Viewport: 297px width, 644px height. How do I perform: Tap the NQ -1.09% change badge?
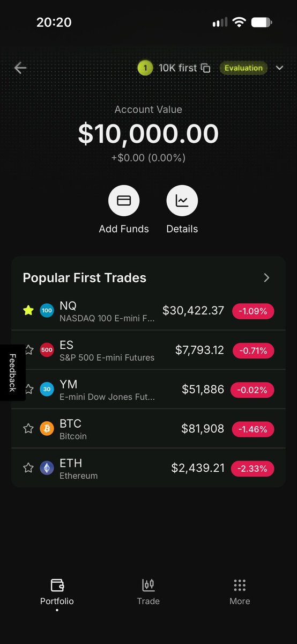pyautogui.click(x=253, y=311)
